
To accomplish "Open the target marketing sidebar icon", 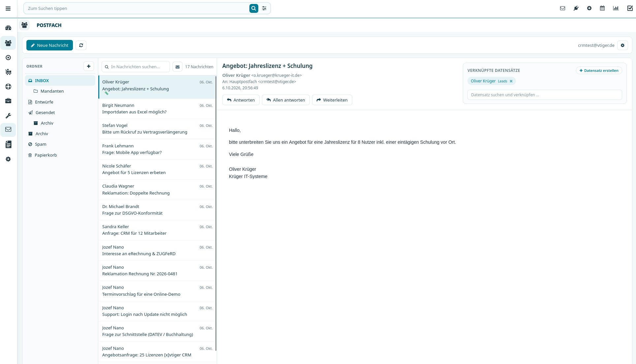I will pos(8,58).
